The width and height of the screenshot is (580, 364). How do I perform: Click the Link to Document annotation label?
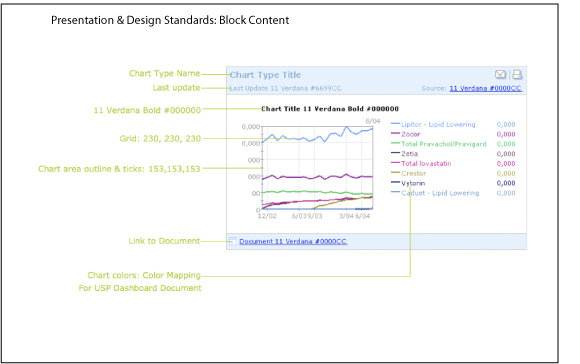[164, 241]
